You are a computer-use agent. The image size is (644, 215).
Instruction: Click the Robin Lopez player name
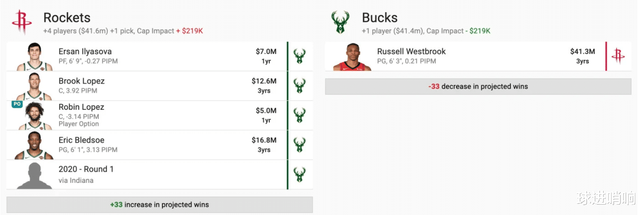pyautogui.click(x=82, y=107)
